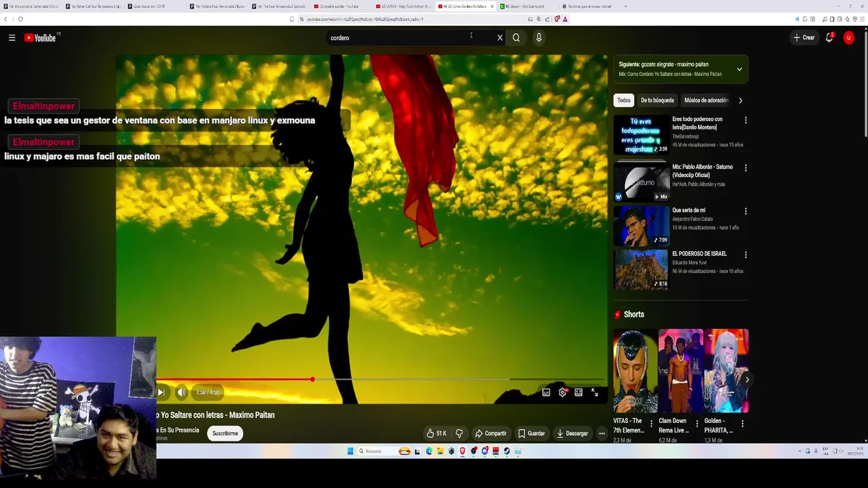Open the account avatar menu

[x=848, y=38]
